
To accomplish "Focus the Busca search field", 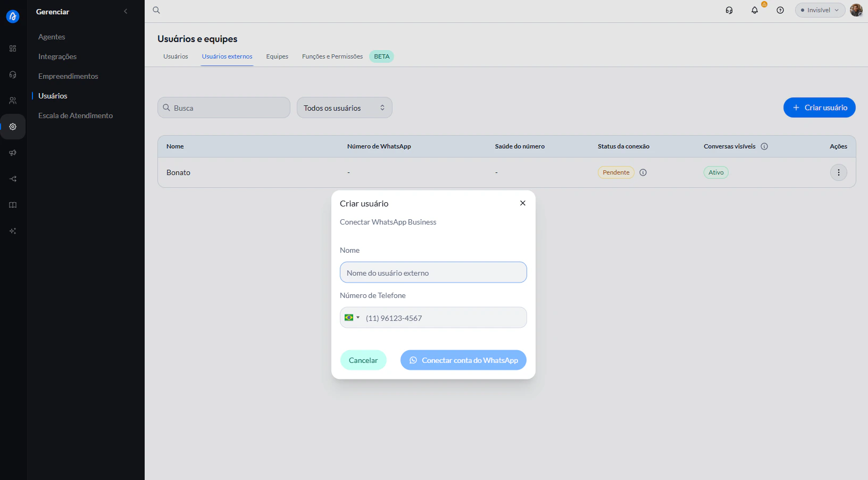I will click(x=224, y=107).
